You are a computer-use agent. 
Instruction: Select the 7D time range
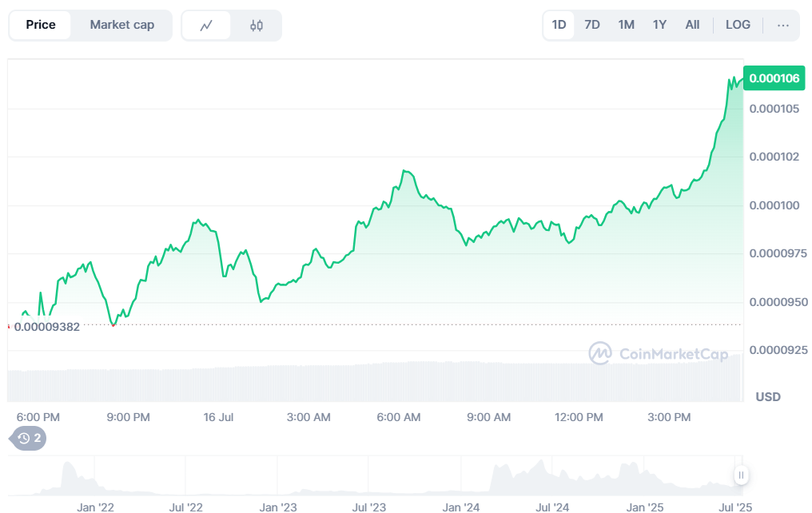[x=592, y=25]
